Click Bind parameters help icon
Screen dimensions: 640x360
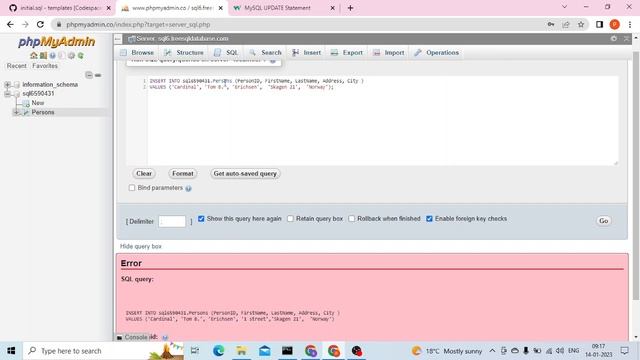point(188,189)
